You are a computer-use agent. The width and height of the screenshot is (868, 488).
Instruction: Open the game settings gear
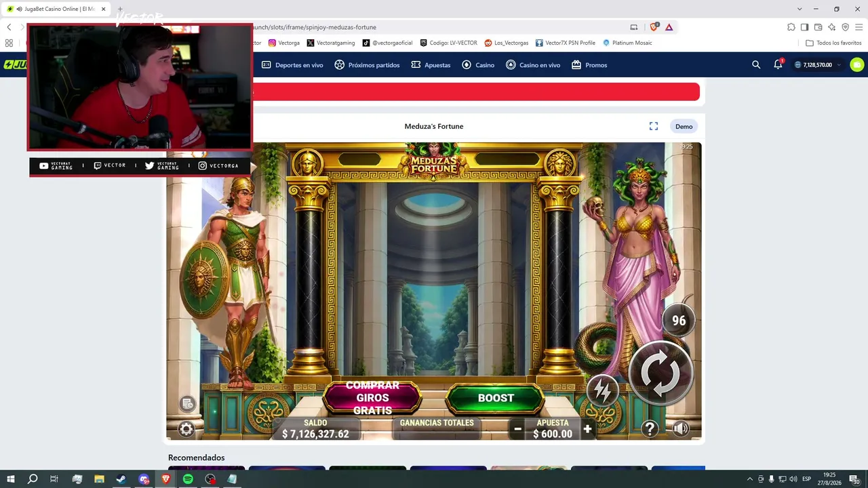coord(186,429)
